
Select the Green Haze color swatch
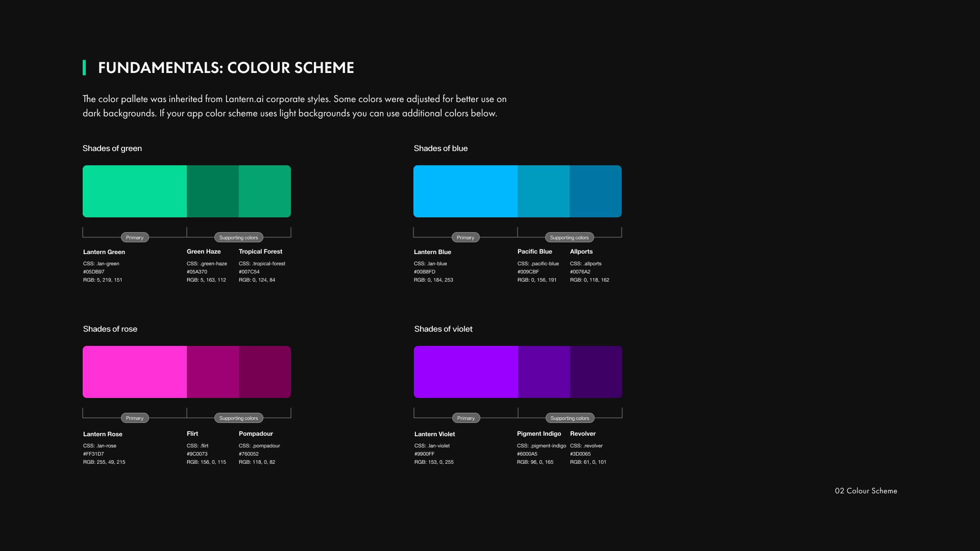click(x=212, y=191)
